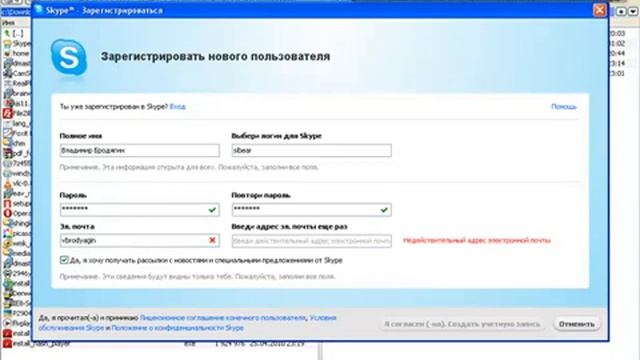Select the Foxit file icon in background list

(x=7, y=133)
